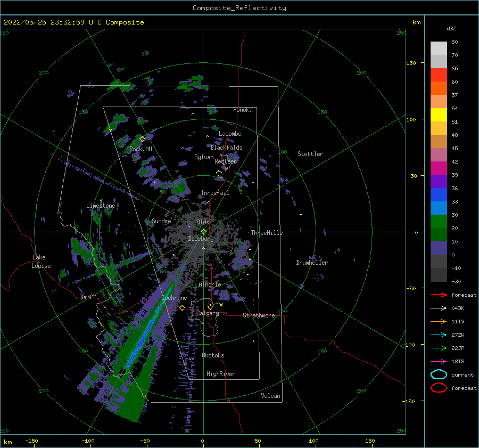This screenshot has height=448, width=479.
Task: Click the orange 111V arrow icon
Action: tap(439, 321)
